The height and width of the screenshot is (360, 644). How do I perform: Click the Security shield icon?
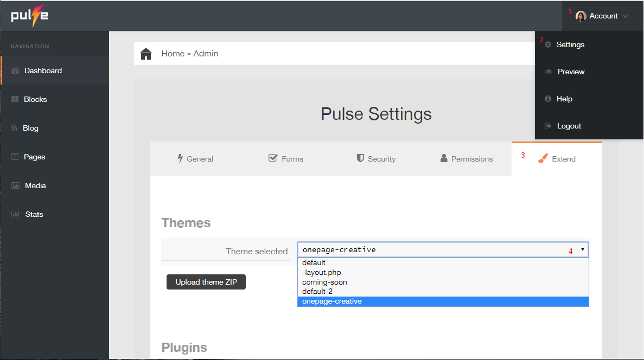point(360,158)
